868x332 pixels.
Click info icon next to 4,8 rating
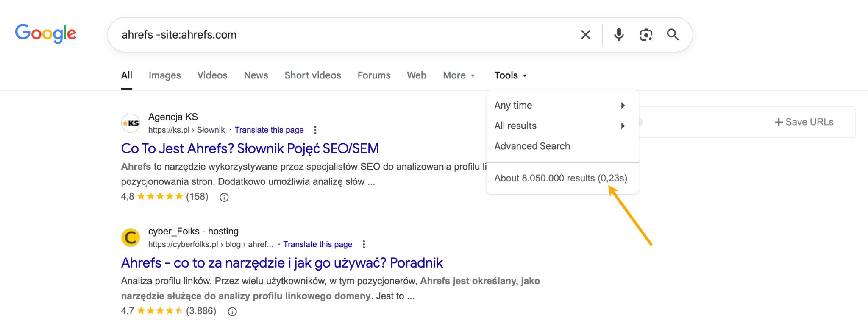(x=224, y=197)
